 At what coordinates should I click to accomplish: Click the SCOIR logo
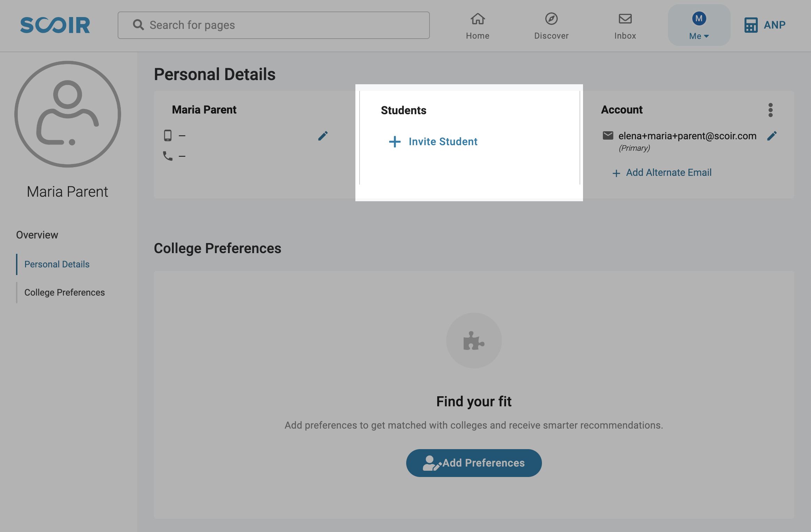point(55,25)
